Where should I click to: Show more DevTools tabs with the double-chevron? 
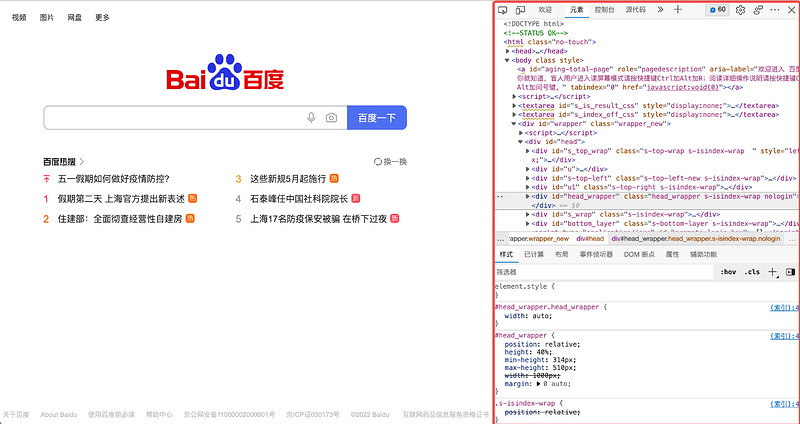[x=660, y=10]
